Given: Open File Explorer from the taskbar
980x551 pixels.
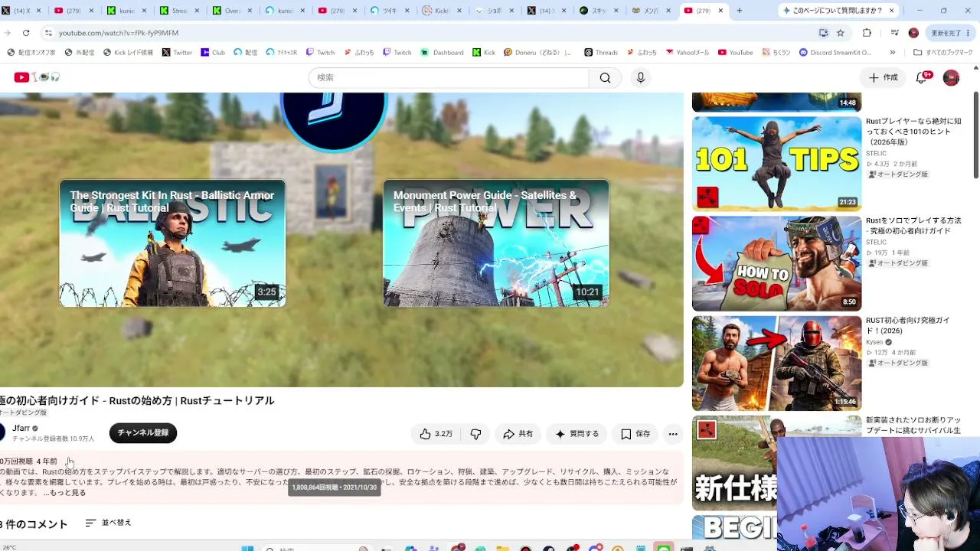Looking at the screenshot, I should coord(502,548).
